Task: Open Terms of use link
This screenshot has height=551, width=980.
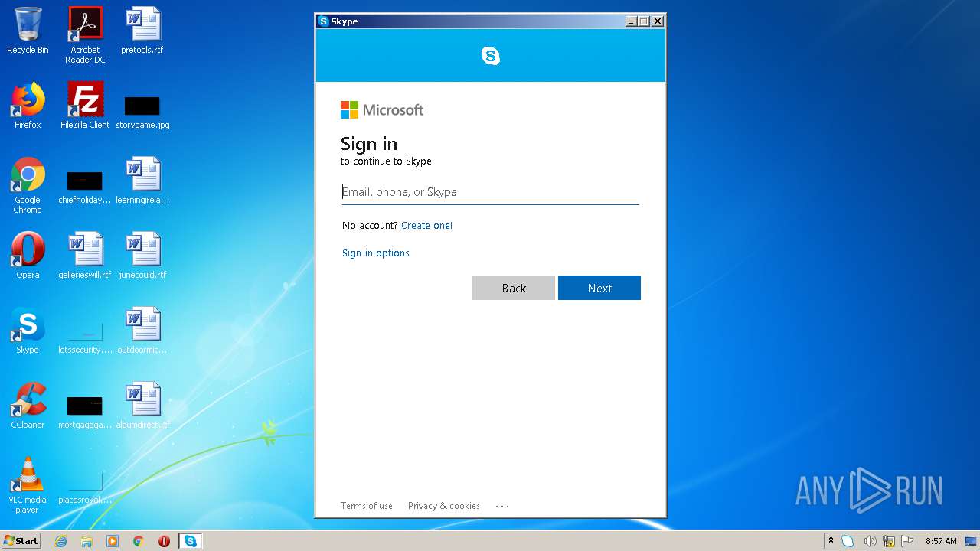Action: tap(367, 506)
